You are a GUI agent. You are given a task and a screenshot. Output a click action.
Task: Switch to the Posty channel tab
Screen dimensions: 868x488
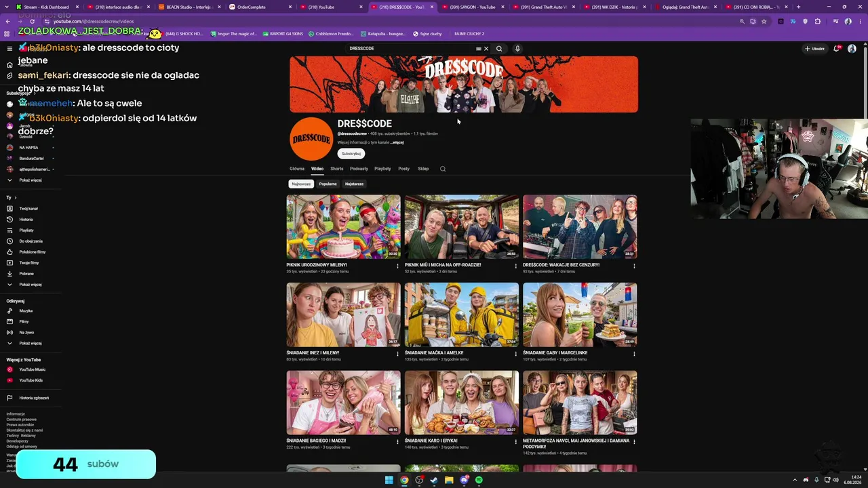tap(404, 169)
